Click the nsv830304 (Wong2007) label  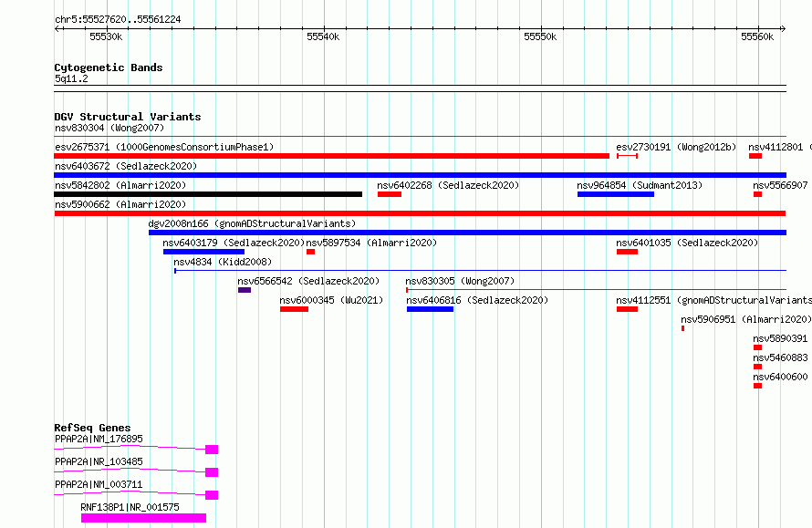pyautogui.click(x=109, y=128)
